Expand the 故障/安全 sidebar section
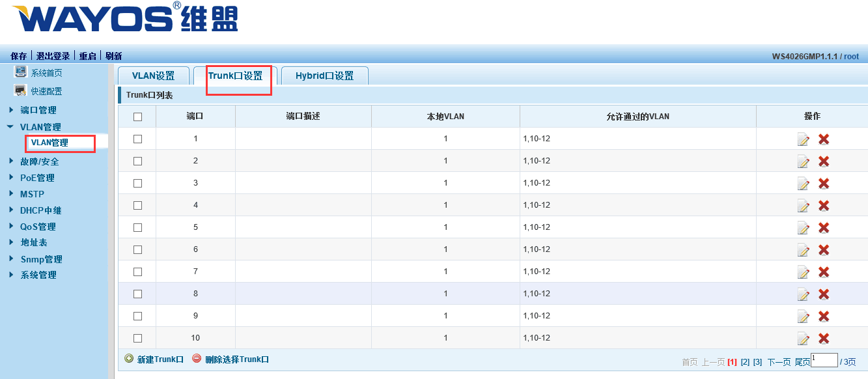Screen dimensions: 868x379 pyautogui.click(x=39, y=161)
